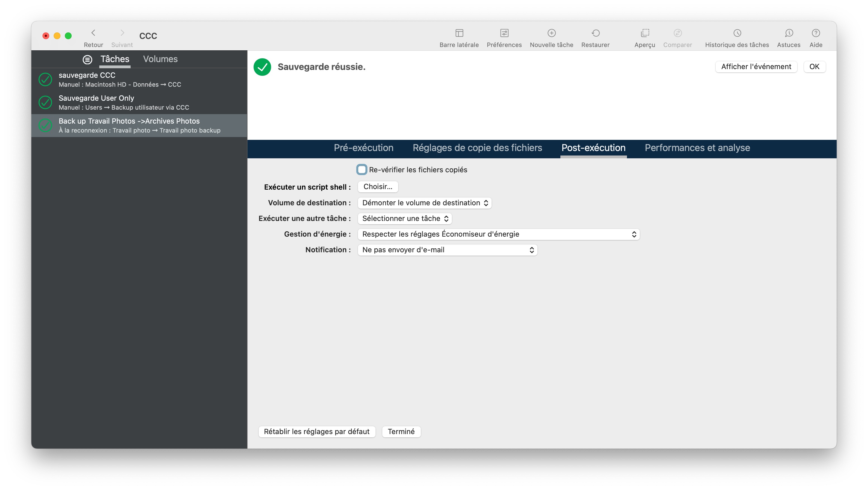868x490 pixels.
Task: Click the task list filter icon beside Tâches
Action: [87, 60]
